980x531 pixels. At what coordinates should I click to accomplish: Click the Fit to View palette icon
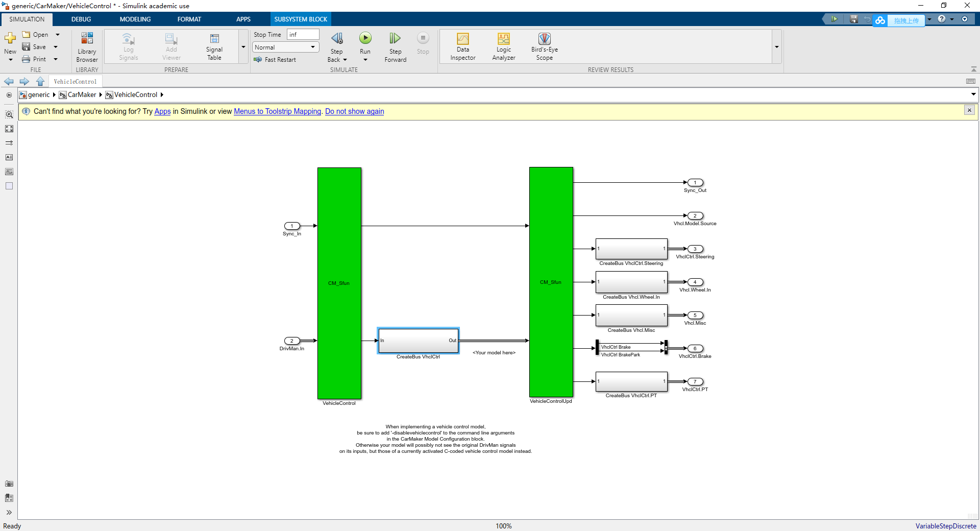[9, 129]
